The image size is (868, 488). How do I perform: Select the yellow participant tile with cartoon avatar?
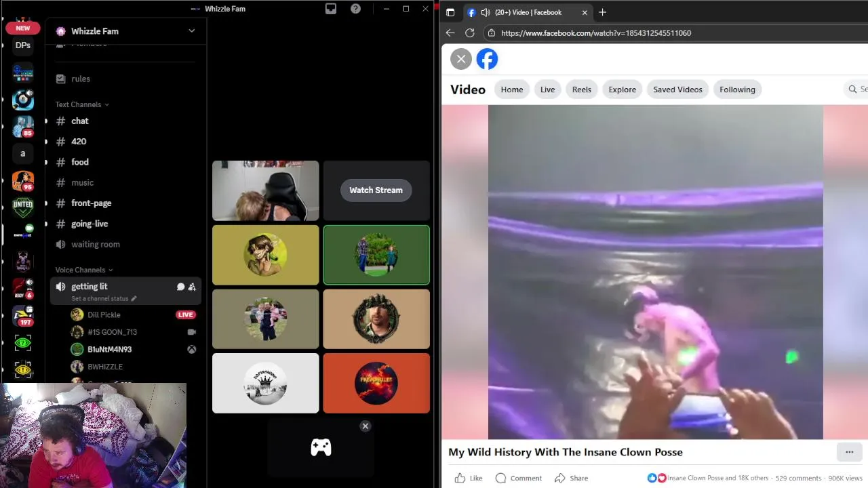pyautogui.click(x=265, y=255)
